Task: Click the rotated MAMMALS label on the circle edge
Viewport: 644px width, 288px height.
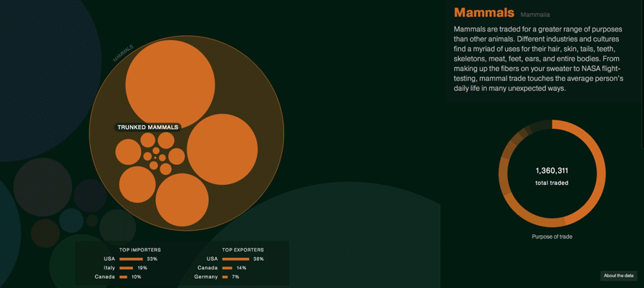Action: 123,54
